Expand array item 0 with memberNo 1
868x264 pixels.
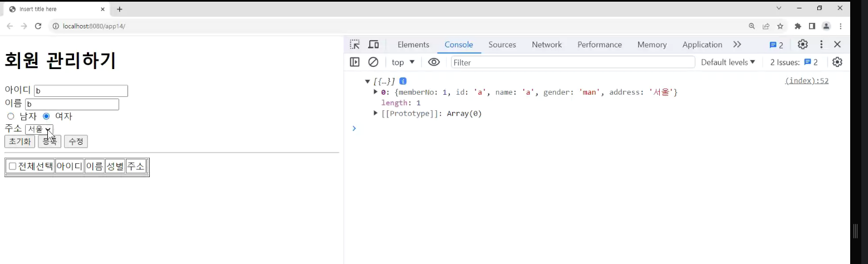376,92
